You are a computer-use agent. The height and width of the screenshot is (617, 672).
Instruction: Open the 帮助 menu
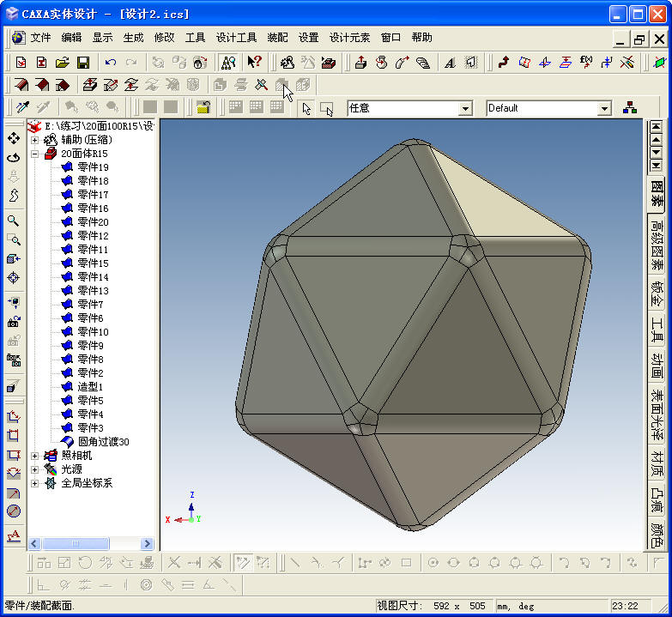(x=421, y=38)
